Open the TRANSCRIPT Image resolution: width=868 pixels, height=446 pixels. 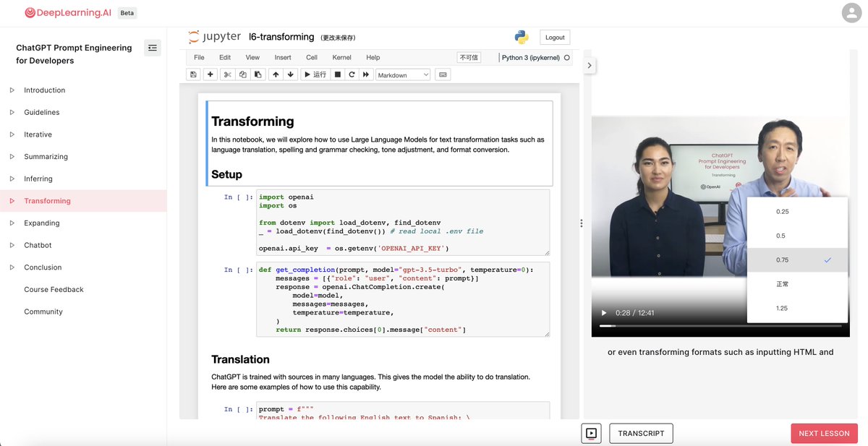641,434
